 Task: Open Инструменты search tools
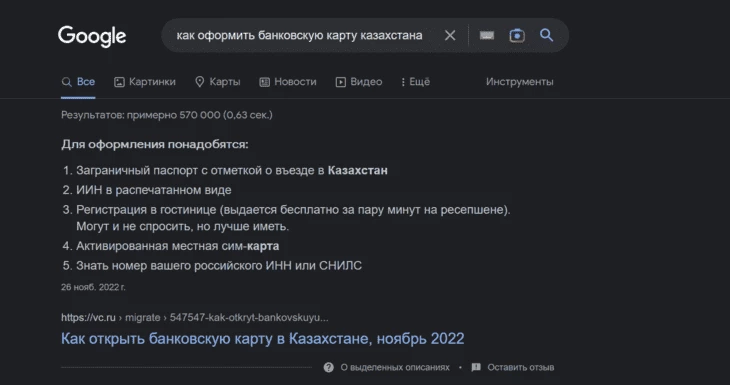[520, 82]
